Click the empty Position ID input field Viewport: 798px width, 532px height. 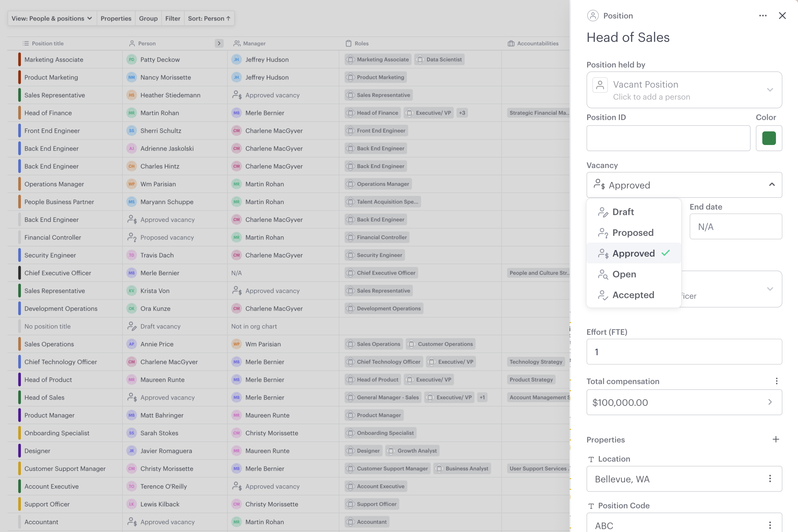coord(668,138)
